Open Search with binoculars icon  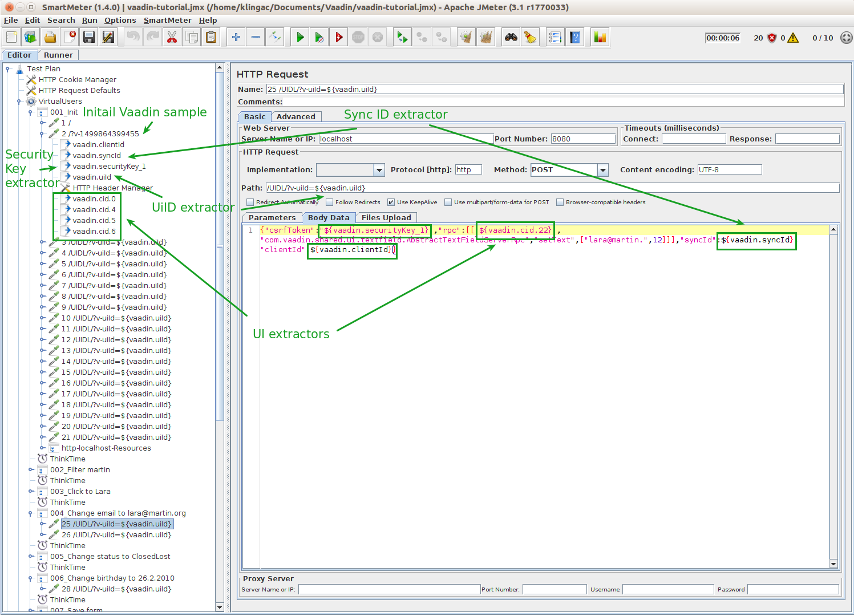[511, 38]
